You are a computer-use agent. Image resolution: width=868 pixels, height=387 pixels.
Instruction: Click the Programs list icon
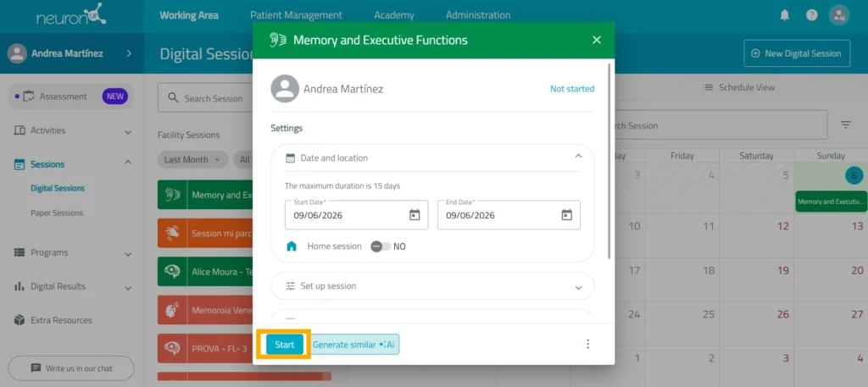click(19, 252)
